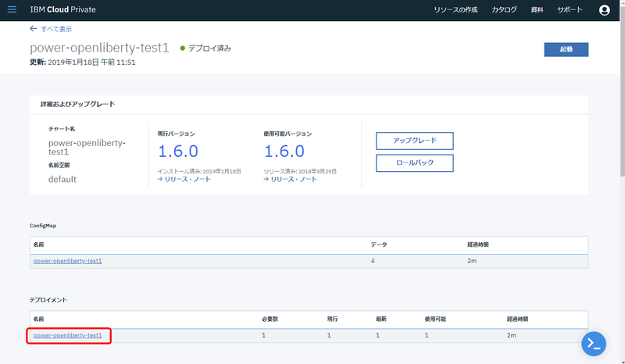Viewport: 625px width, 364px height.
Task: Click the deployment 使用可能 column header
Action: [435, 319]
